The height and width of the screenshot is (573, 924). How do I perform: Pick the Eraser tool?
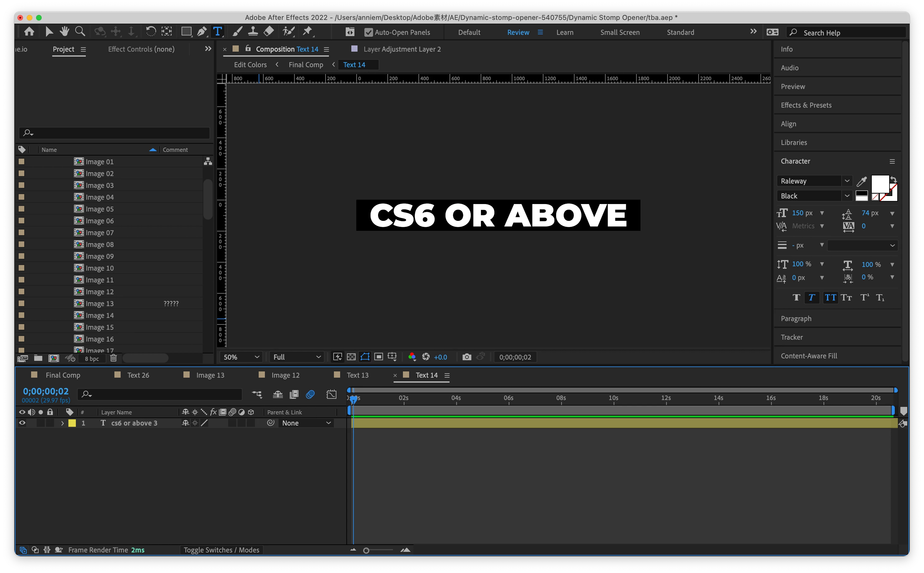[x=269, y=31]
